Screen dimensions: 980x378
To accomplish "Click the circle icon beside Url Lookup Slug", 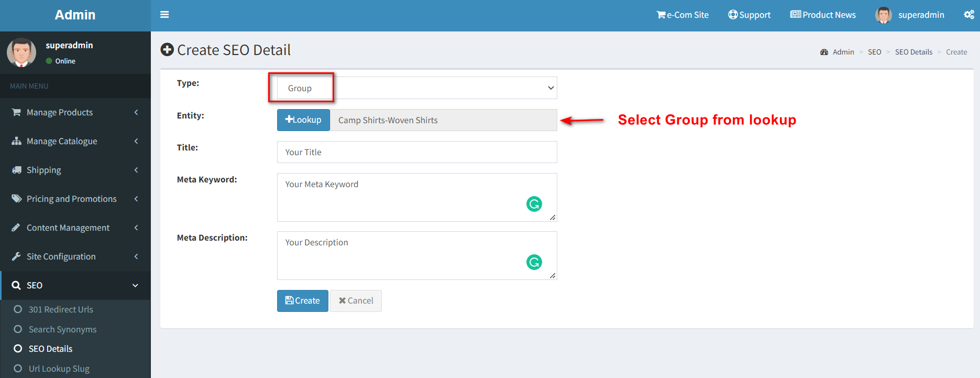I will click(x=18, y=369).
